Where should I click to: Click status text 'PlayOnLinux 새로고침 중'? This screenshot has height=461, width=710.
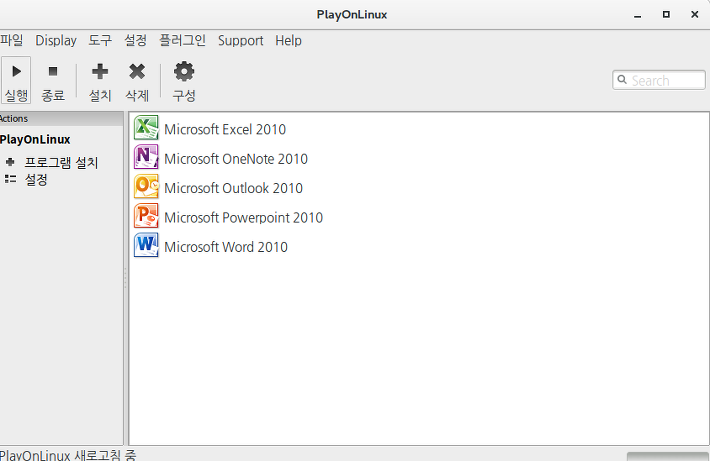tap(68, 455)
